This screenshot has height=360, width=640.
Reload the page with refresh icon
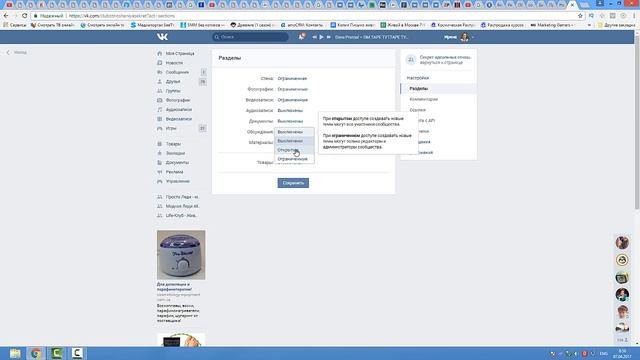[x=24, y=16]
